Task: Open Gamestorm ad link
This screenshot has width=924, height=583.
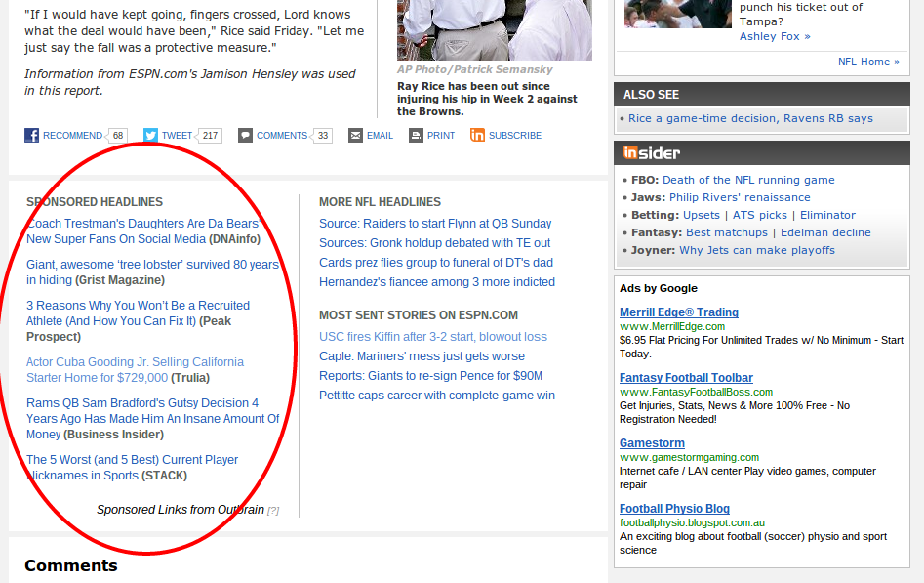Action: [x=652, y=443]
